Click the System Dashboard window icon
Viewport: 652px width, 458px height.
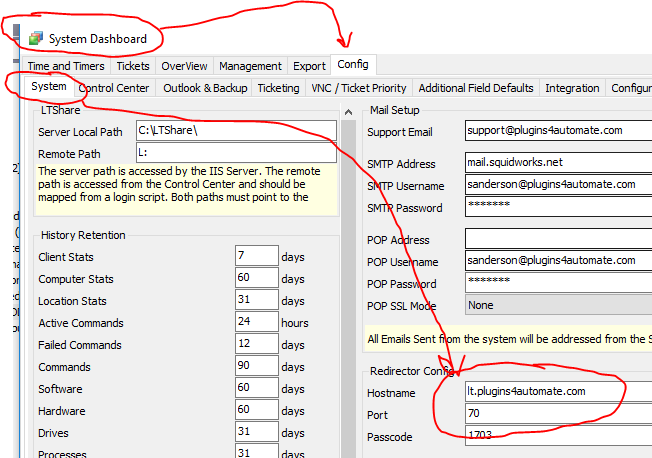[x=36, y=39]
